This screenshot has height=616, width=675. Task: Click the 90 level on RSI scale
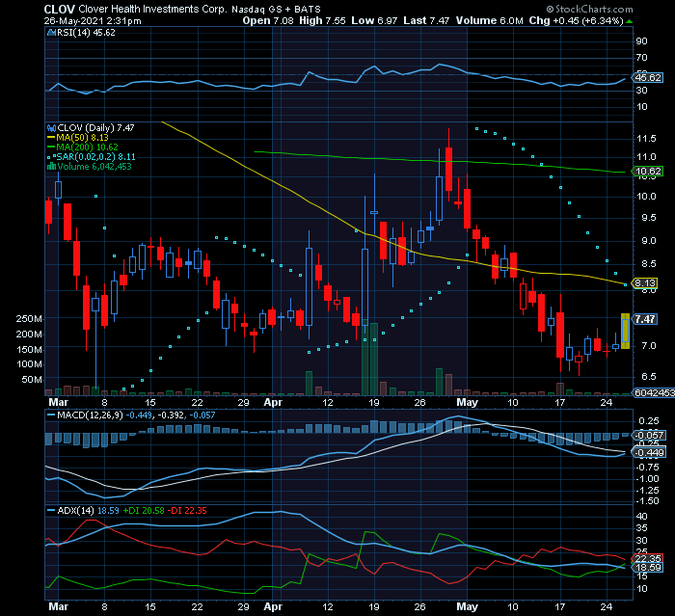(642, 41)
